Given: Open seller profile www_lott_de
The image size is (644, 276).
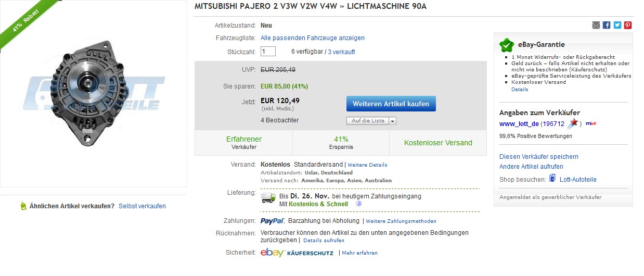Looking at the screenshot, I should click(518, 124).
